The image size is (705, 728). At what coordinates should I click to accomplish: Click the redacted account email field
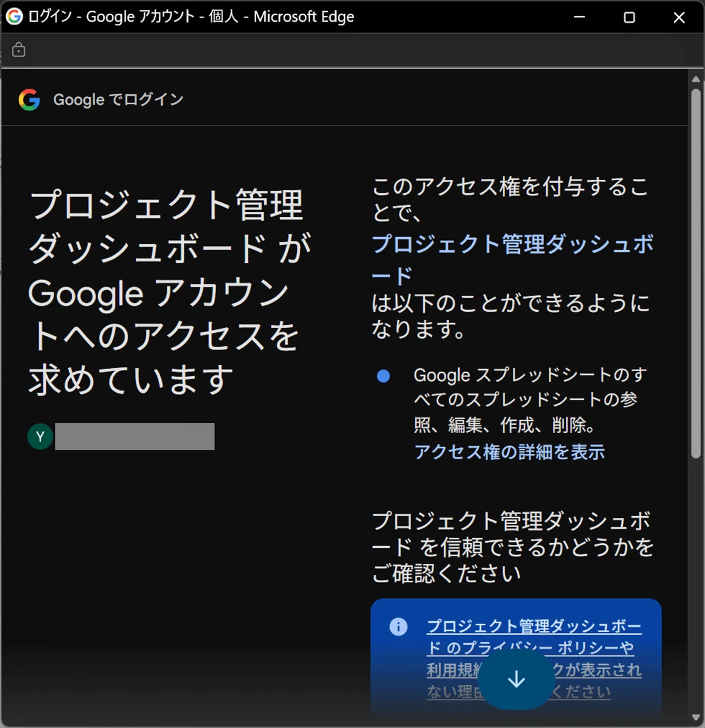point(135,437)
